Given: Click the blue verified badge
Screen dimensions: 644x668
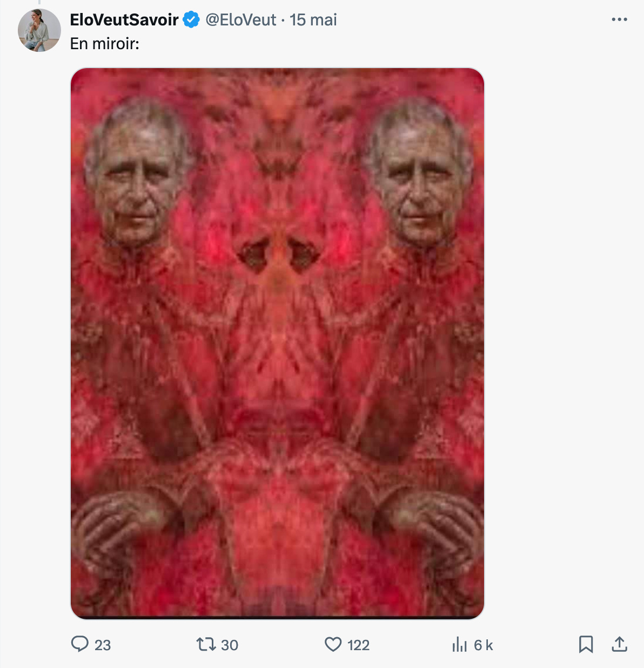Looking at the screenshot, I should click(191, 20).
